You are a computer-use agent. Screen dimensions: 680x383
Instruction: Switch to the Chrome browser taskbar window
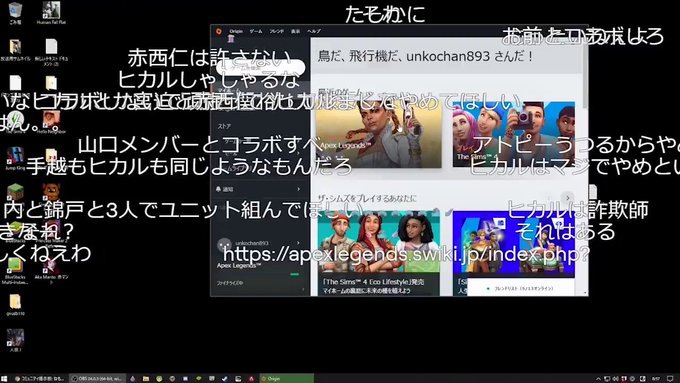(x=39, y=379)
